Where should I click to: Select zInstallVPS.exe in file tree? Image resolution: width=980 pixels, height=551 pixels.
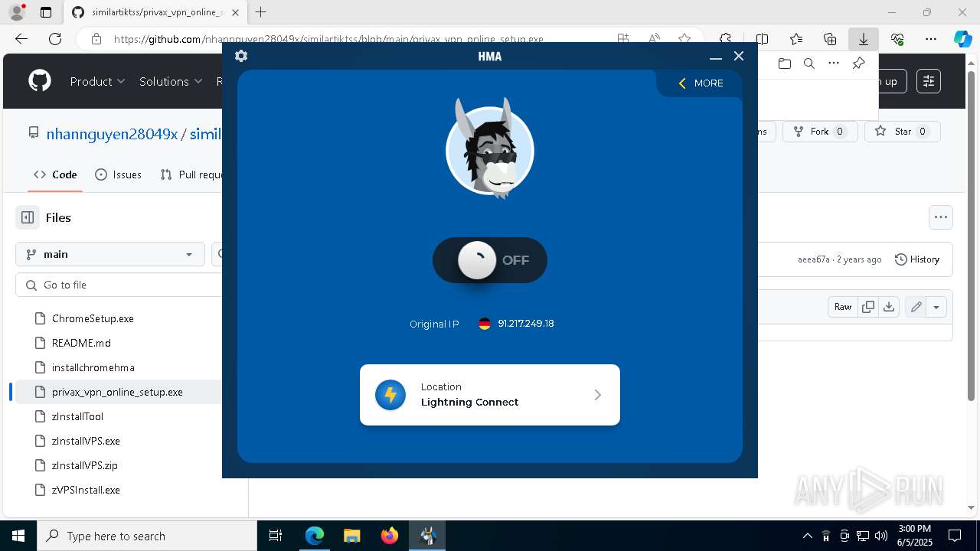[x=86, y=441]
